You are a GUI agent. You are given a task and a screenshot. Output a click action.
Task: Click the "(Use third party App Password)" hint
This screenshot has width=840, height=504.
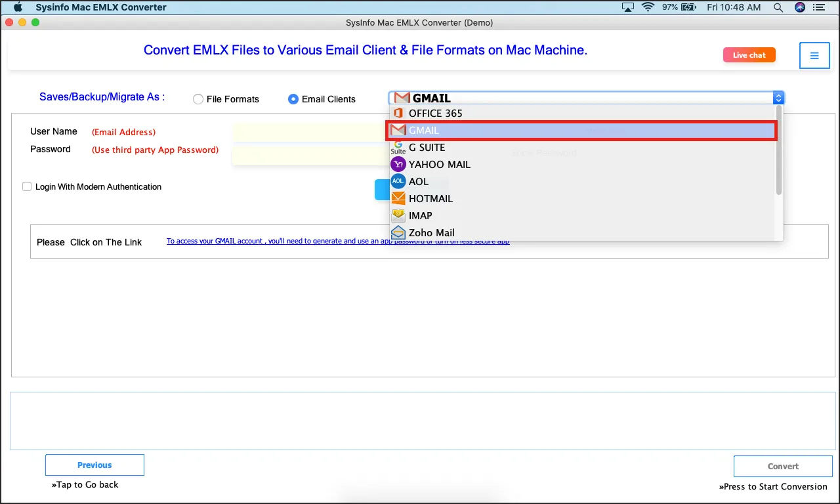click(155, 150)
